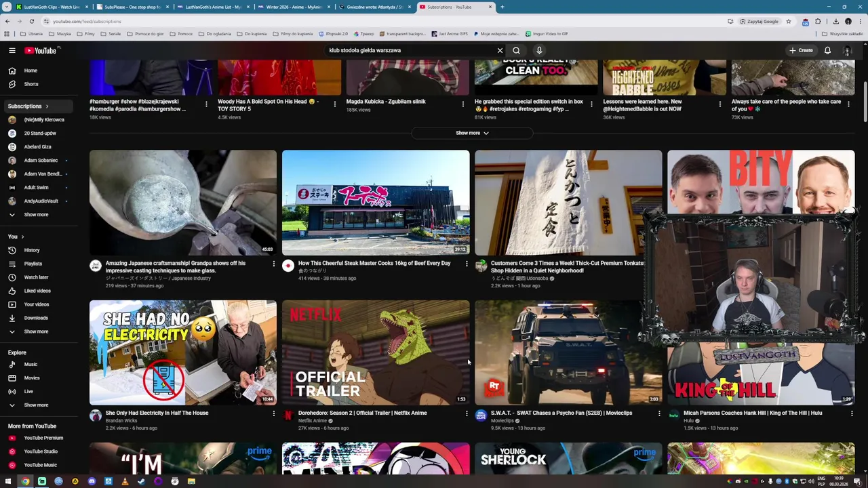Open Watch later list

(x=37, y=277)
